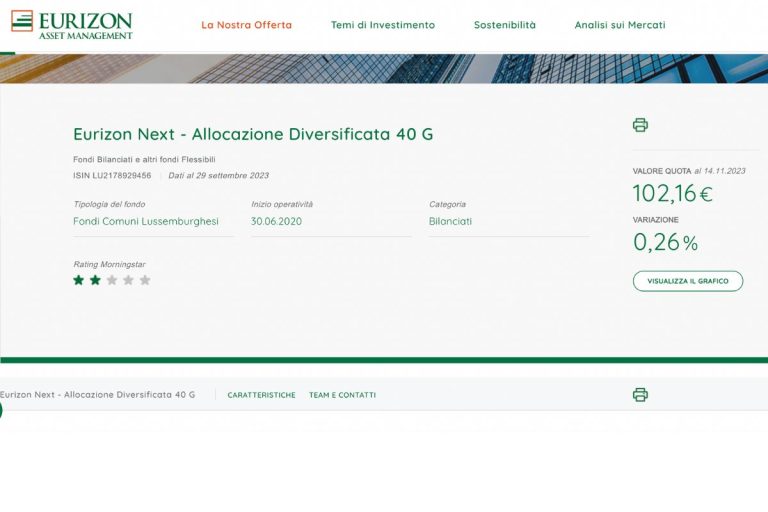
Task: Click the second Morningstar rating star
Action: click(95, 280)
